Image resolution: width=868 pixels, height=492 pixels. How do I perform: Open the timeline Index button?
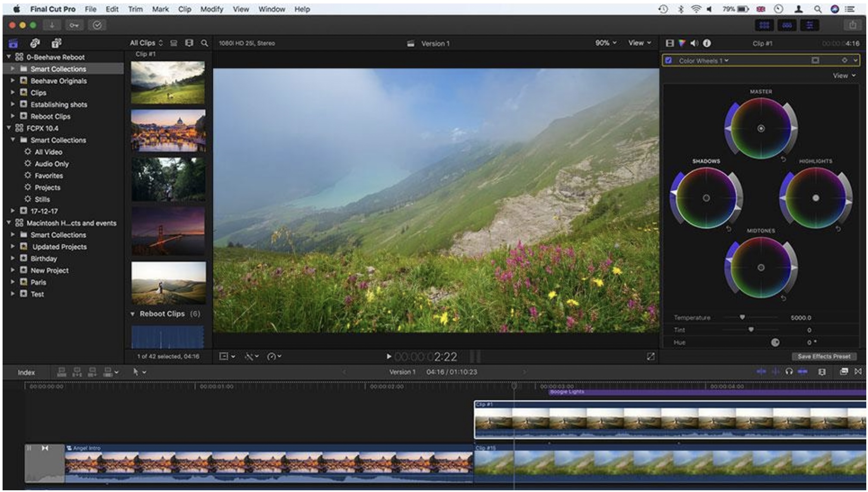coord(26,372)
